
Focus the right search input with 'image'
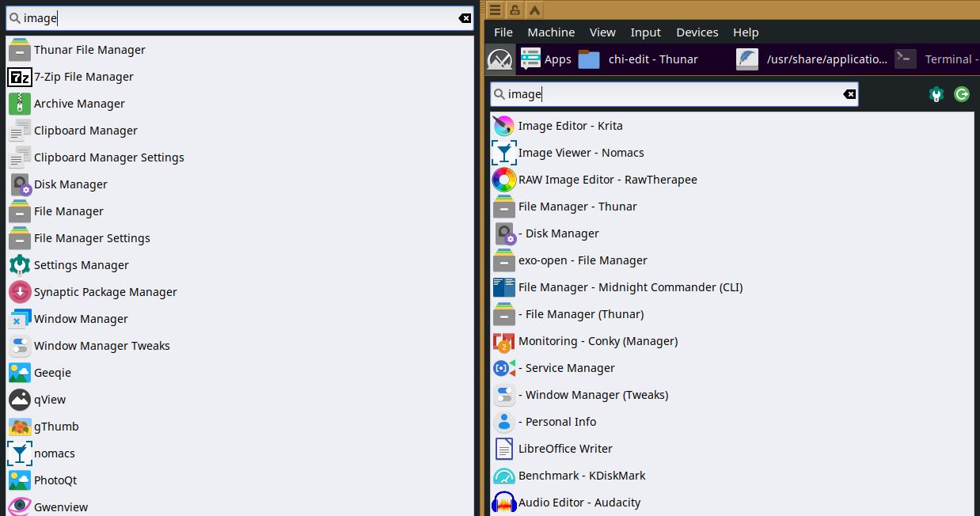pyautogui.click(x=674, y=94)
